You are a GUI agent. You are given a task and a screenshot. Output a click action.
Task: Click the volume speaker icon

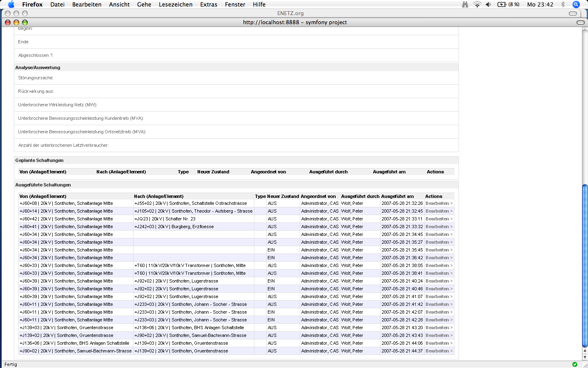click(488, 4)
